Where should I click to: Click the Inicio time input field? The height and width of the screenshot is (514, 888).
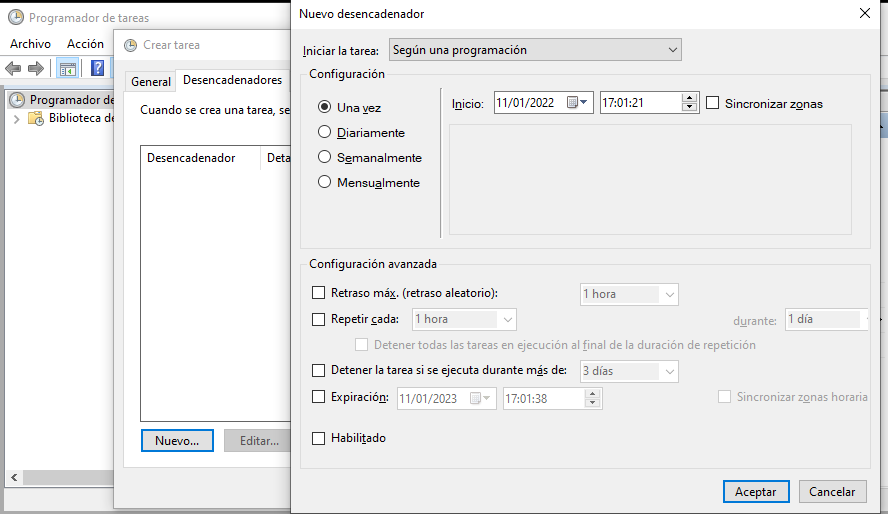pyautogui.click(x=638, y=103)
